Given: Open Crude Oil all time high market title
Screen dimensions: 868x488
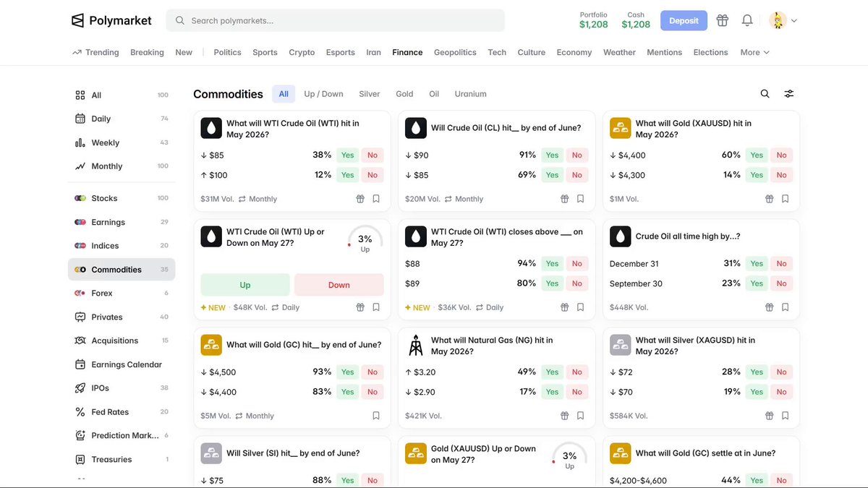Looking at the screenshot, I should [687, 236].
